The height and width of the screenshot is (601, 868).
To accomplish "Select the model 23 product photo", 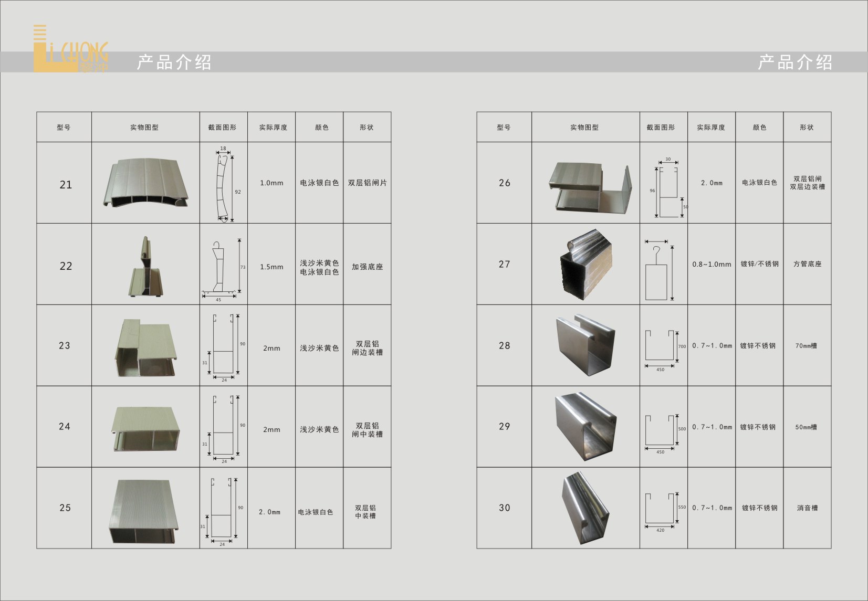I will pos(145,347).
